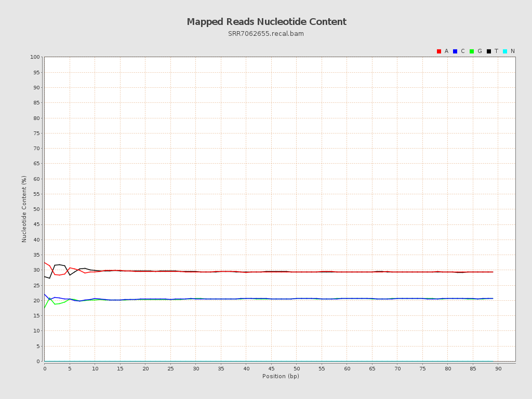Click the x-axis tick label 90
This screenshot has width=532, height=399.
click(x=498, y=368)
